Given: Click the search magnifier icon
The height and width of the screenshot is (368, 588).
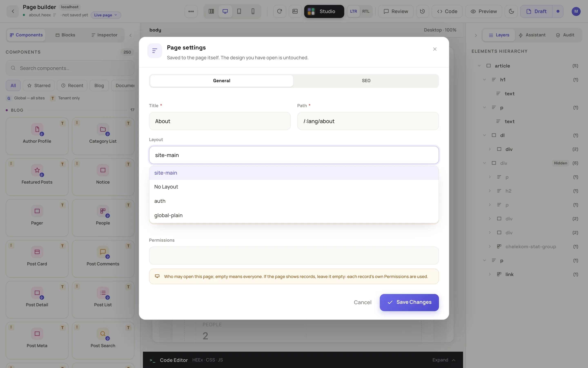Looking at the screenshot, I should tap(13, 68).
